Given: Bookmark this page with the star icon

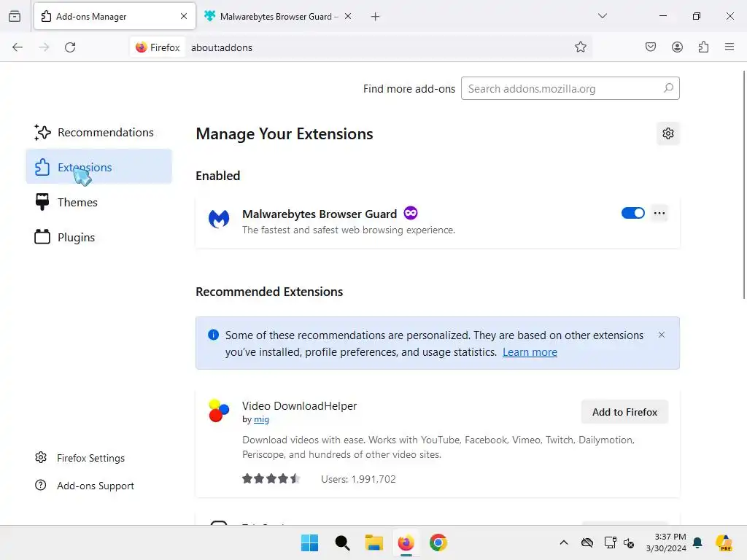Looking at the screenshot, I should (580, 47).
